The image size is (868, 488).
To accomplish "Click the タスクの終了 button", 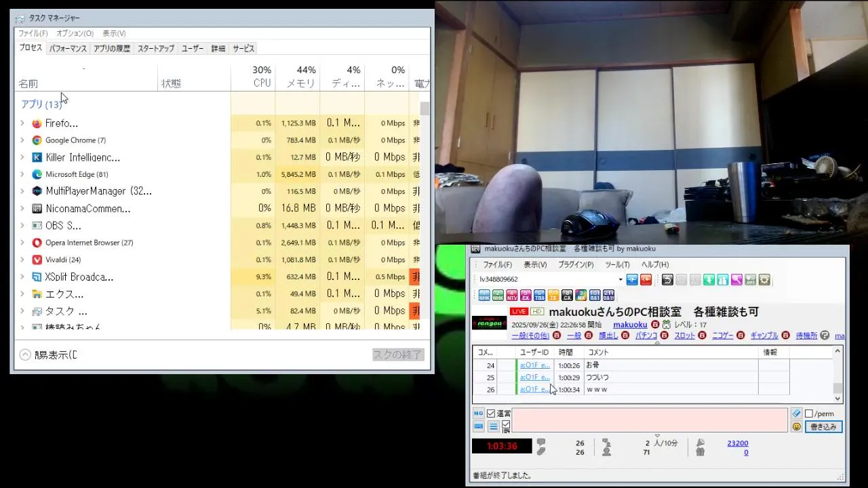I will pos(398,354).
